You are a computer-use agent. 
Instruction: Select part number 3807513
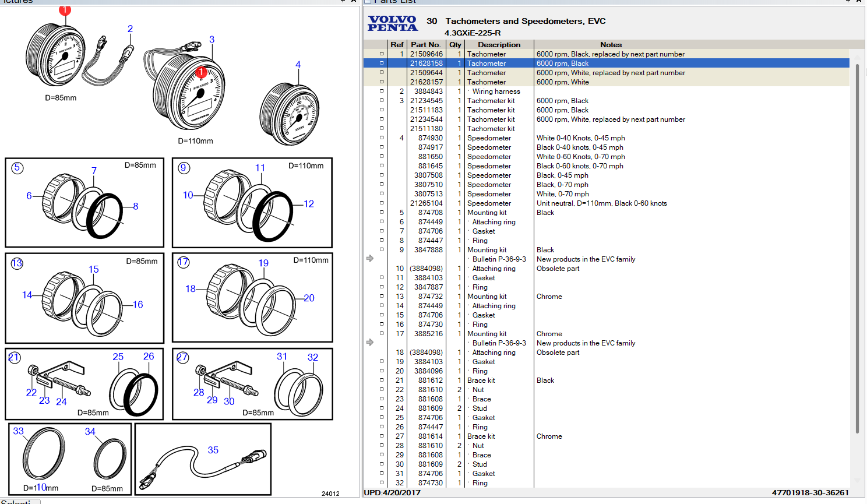[x=428, y=193]
